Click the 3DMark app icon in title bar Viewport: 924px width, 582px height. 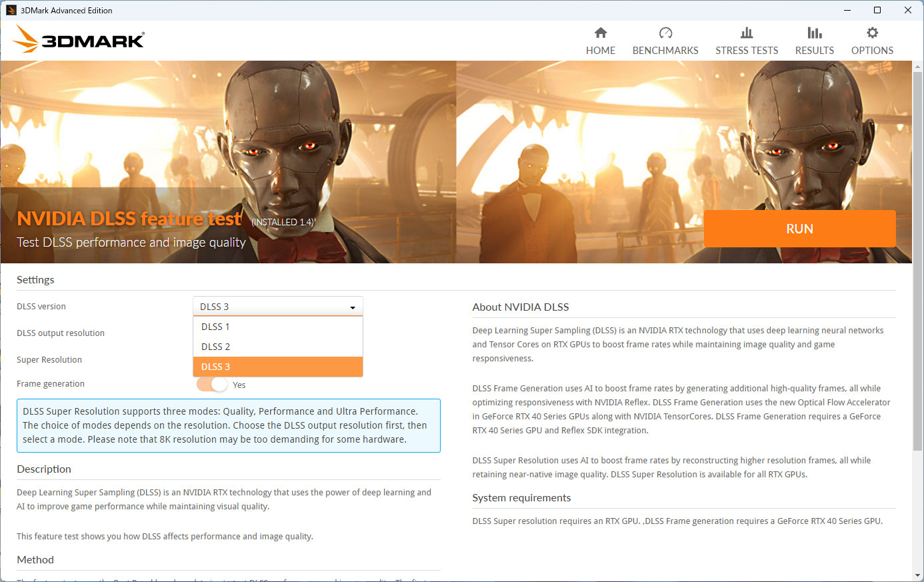click(11, 10)
